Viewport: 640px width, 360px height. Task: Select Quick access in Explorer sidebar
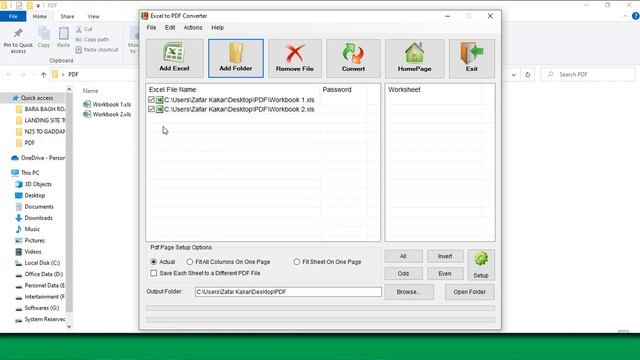[33, 98]
